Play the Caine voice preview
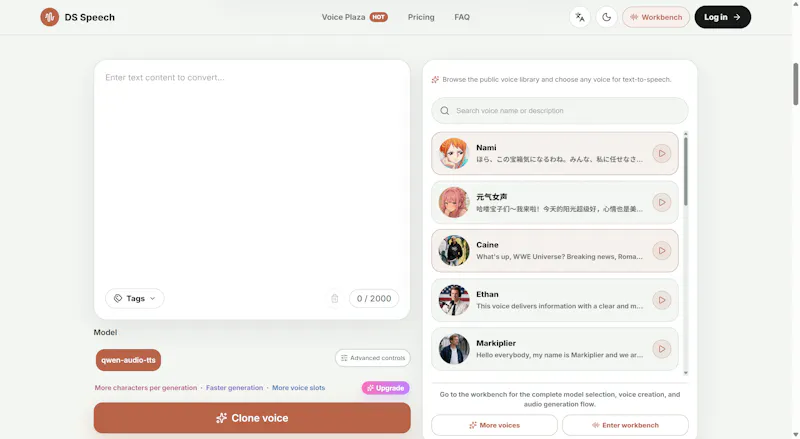This screenshot has height=439, width=800. (662, 251)
